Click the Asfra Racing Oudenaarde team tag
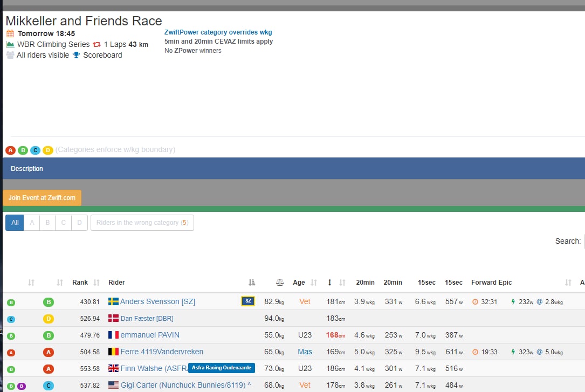 tap(222, 368)
